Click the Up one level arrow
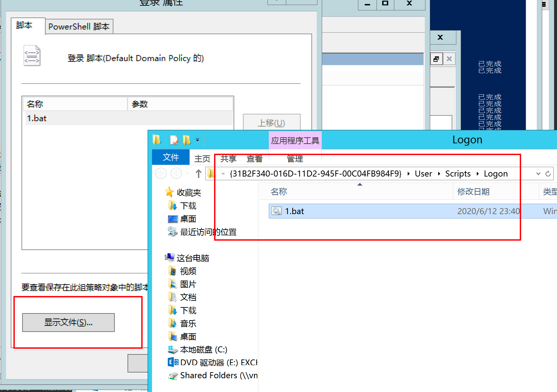557x392 pixels. [x=198, y=174]
